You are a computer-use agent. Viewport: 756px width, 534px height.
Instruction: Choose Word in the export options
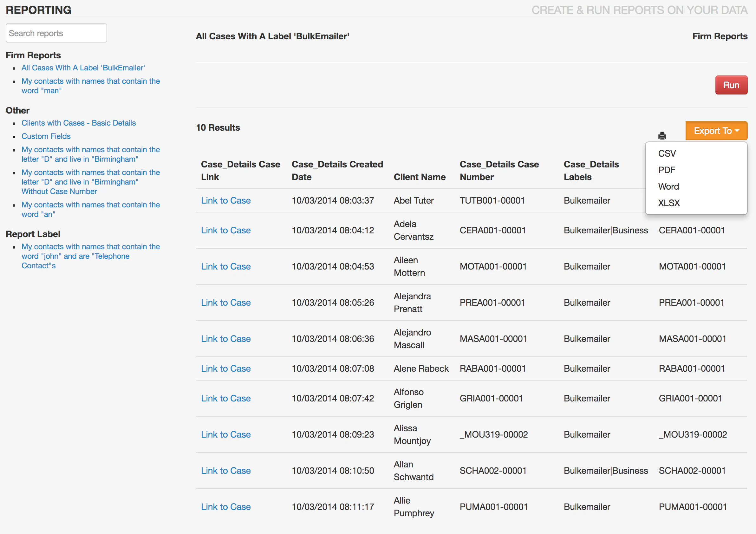pyautogui.click(x=668, y=186)
